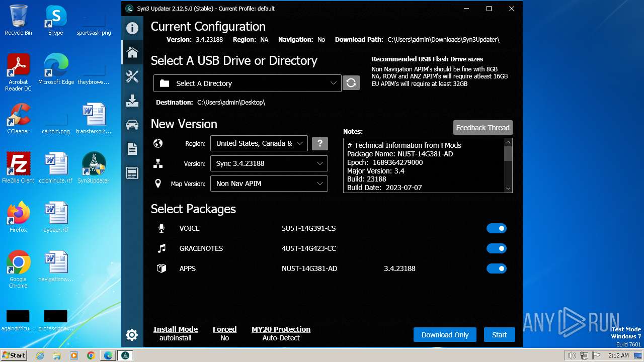Open eyeeur.rtf desktop file
The width and height of the screenshot is (644, 362).
(x=56, y=217)
